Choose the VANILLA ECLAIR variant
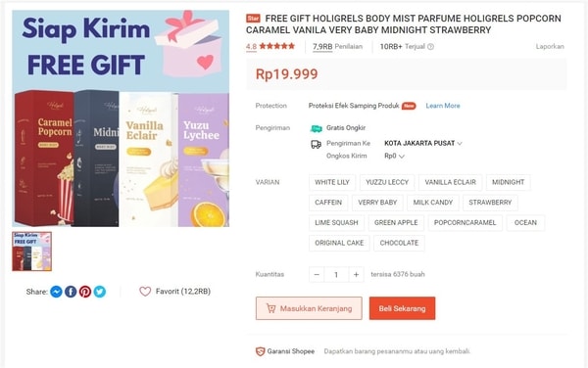 coord(450,182)
